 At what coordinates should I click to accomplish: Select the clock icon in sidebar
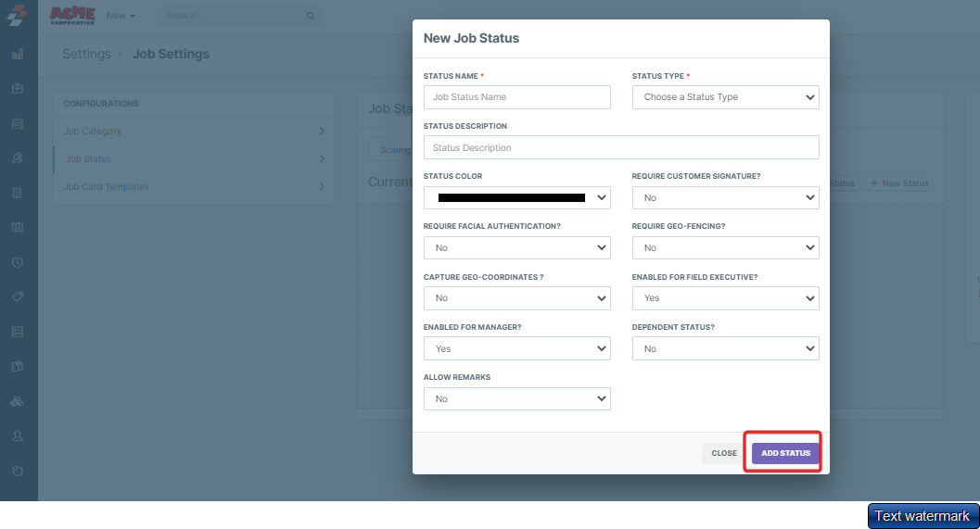point(18,262)
